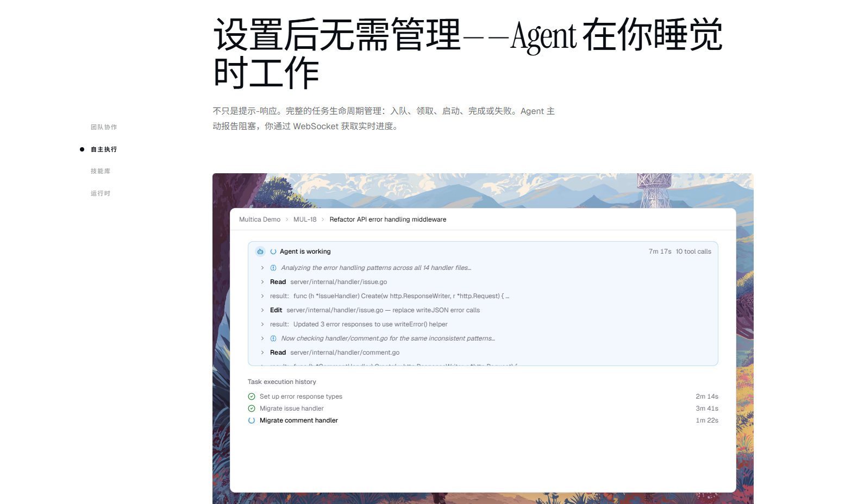Click green check icon for Migrate issue handler
864x504 pixels.
point(252,408)
